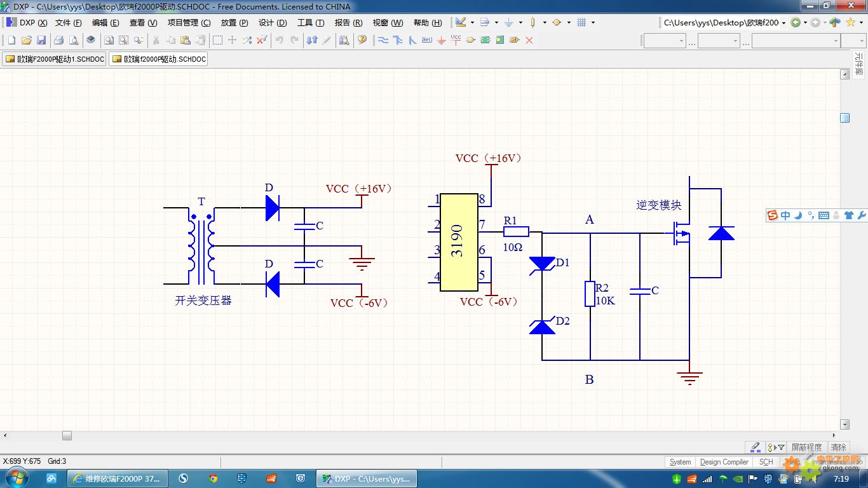This screenshot has width=868, height=488.
Task: Click the vertical scrollbar down arrow
Action: pos(845,424)
